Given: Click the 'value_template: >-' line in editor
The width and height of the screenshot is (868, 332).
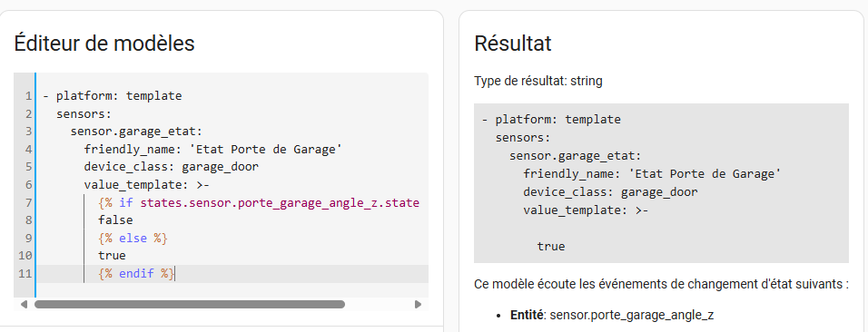Looking at the screenshot, I should [x=147, y=184].
